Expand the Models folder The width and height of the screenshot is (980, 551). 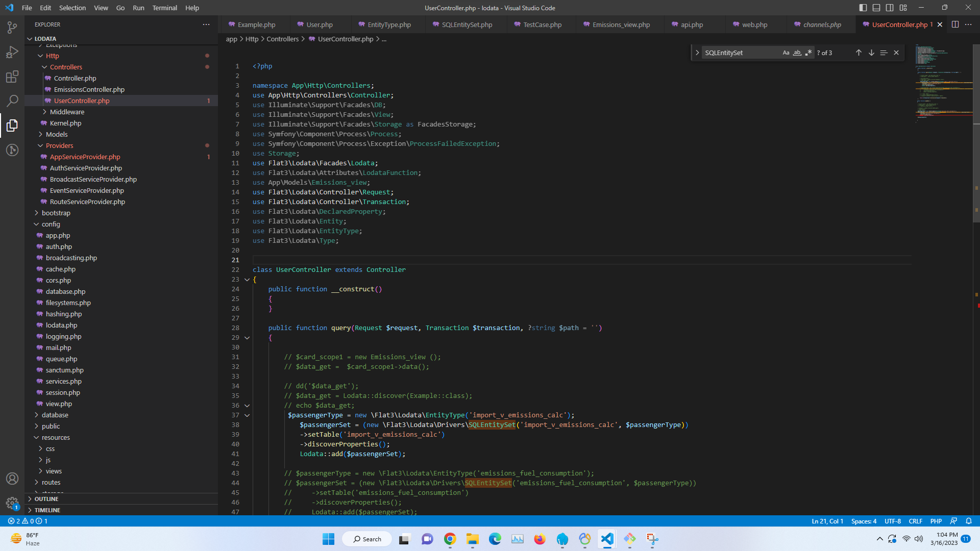pyautogui.click(x=57, y=134)
